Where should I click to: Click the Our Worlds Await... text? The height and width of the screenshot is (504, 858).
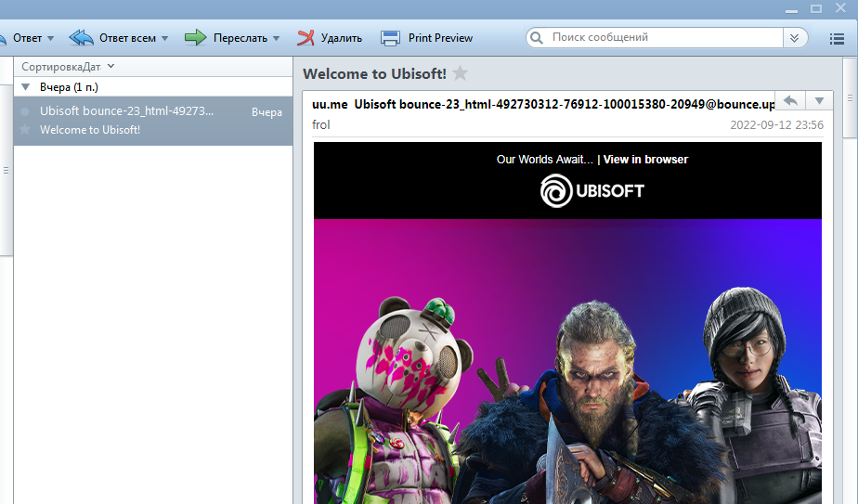click(544, 160)
